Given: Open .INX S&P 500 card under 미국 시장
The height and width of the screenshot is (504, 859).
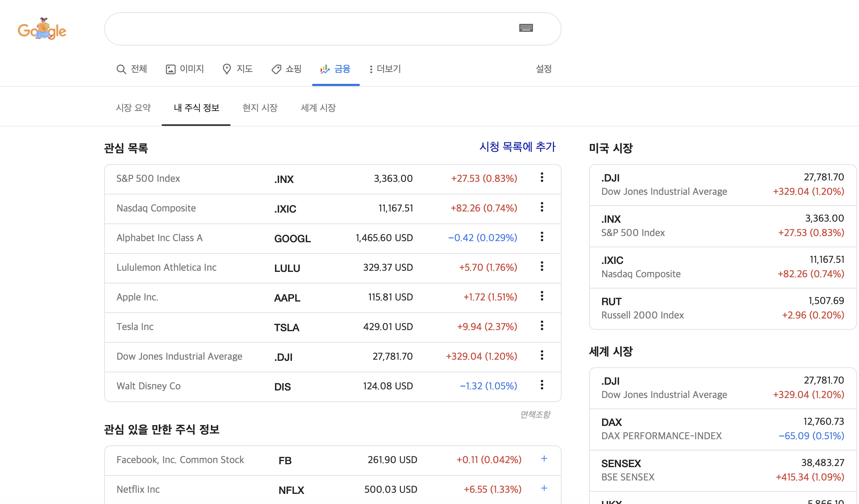Looking at the screenshot, I should tap(723, 226).
